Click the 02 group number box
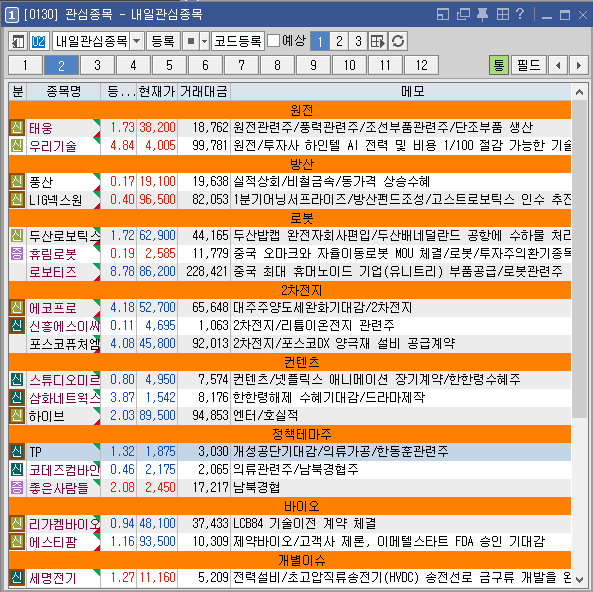593x592 pixels. coord(39,41)
